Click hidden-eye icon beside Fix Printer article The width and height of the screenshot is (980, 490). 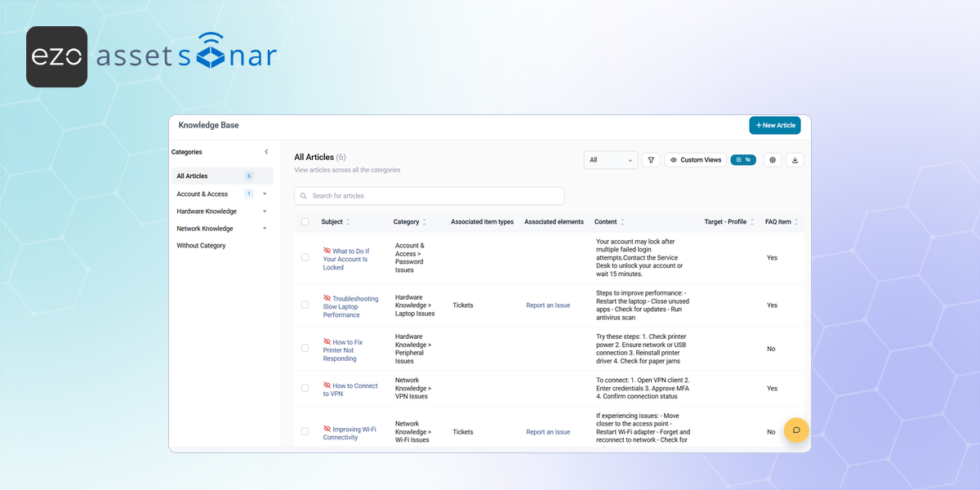coord(327,342)
